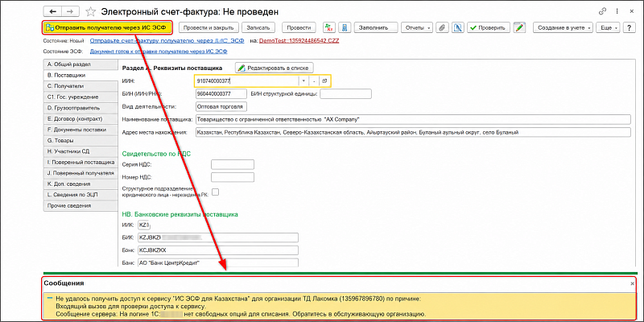Open help with the question mark button
Viewport: 644px width, 322px height.
click(x=629, y=27)
